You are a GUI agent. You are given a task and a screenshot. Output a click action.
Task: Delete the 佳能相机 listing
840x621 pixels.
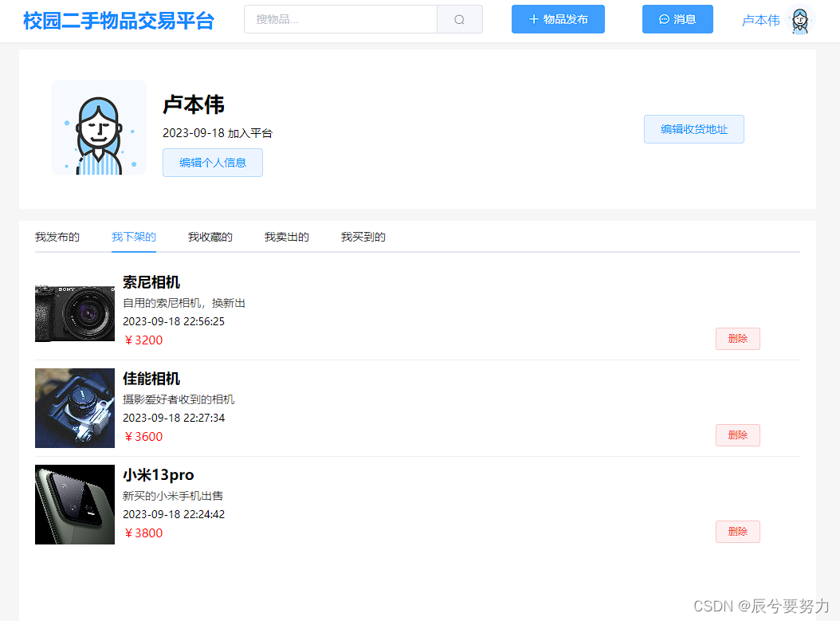point(738,435)
